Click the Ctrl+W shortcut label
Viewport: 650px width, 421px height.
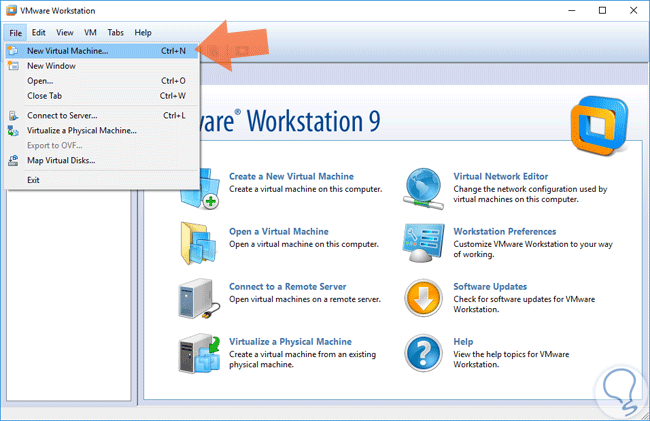click(x=173, y=95)
